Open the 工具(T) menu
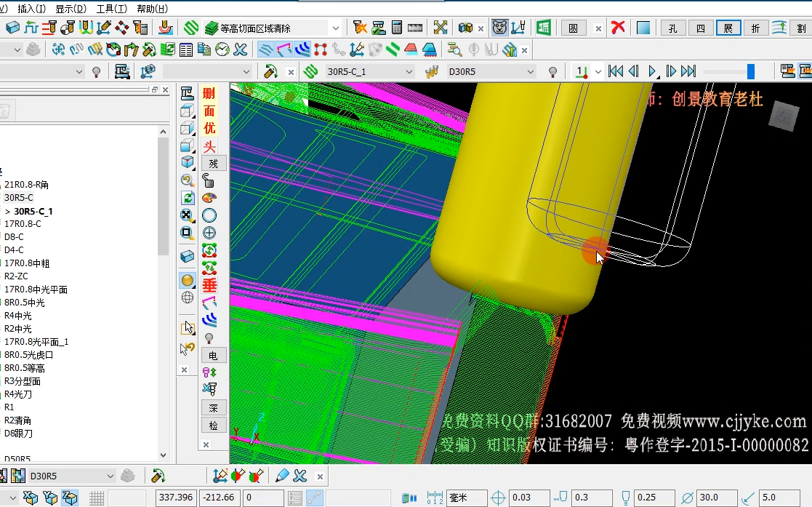This screenshot has width=812, height=507. (x=111, y=9)
